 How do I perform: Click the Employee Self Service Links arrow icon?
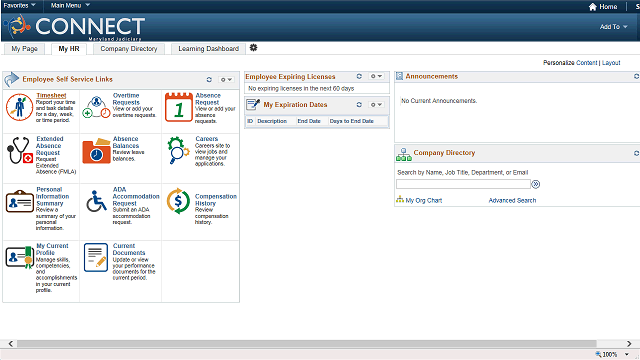[12, 79]
